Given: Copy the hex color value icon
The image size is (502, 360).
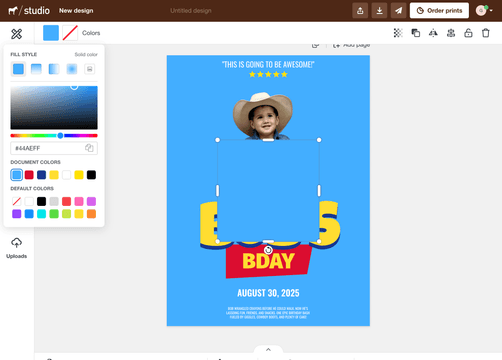Looking at the screenshot, I should pyautogui.click(x=89, y=148).
